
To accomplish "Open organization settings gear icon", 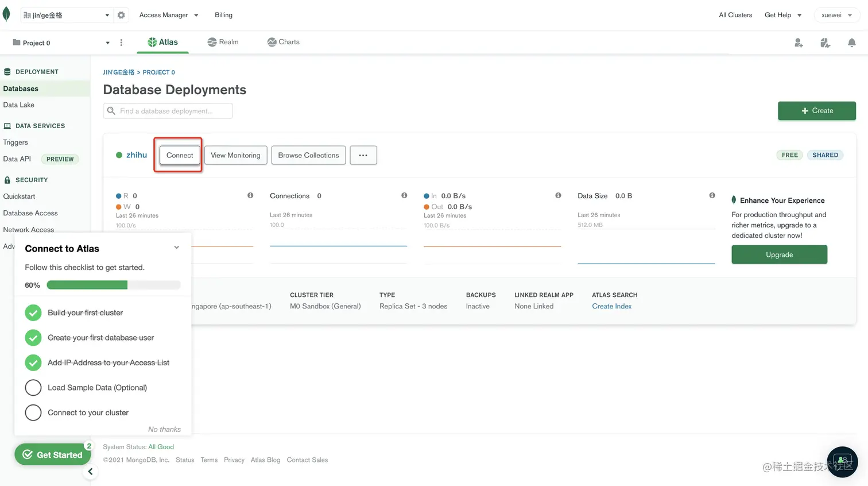I will [x=121, y=15].
